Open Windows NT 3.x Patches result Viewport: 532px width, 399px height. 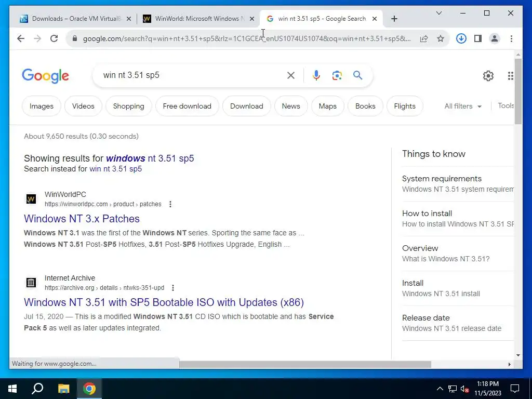coord(82,219)
